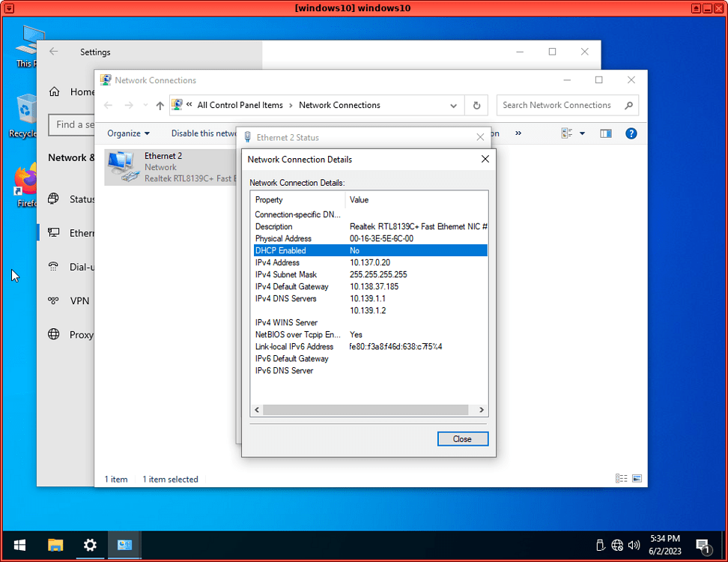
Task: Open Proxy in Settings sidebar
Action: [x=71, y=334]
